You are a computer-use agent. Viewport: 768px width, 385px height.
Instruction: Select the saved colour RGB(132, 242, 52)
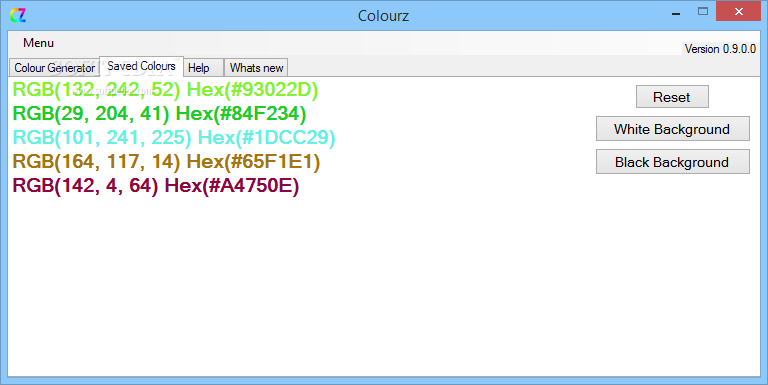click(165, 90)
